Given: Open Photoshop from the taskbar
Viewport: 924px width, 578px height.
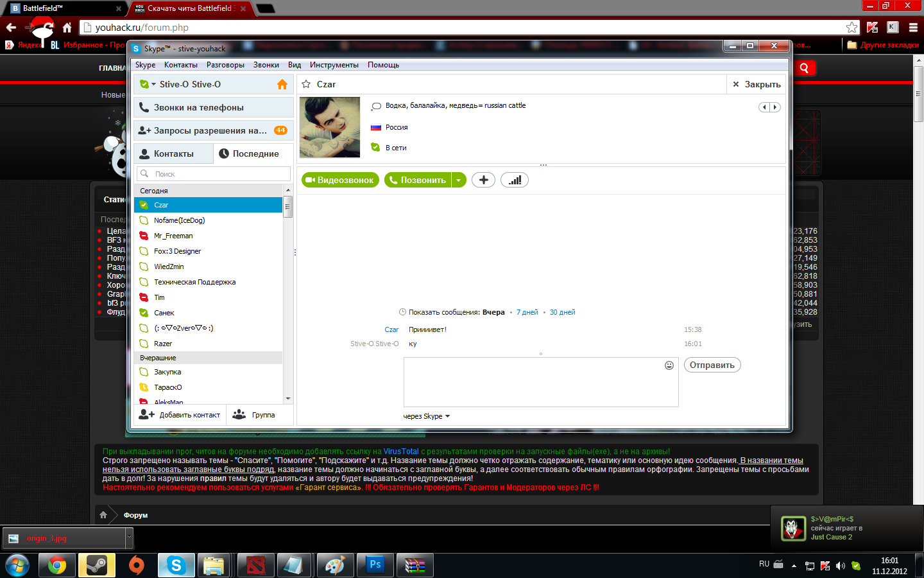Looking at the screenshot, I should pyautogui.click(x=375, y=565).
